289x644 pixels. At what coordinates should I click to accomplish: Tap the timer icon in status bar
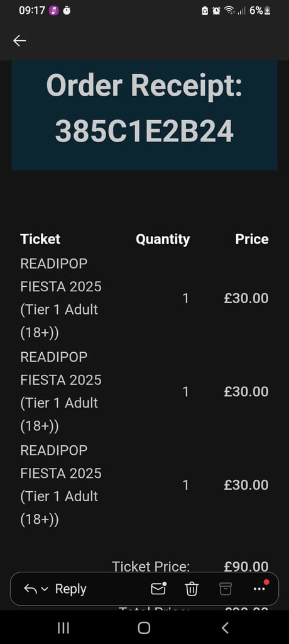(x=67, y=11)
